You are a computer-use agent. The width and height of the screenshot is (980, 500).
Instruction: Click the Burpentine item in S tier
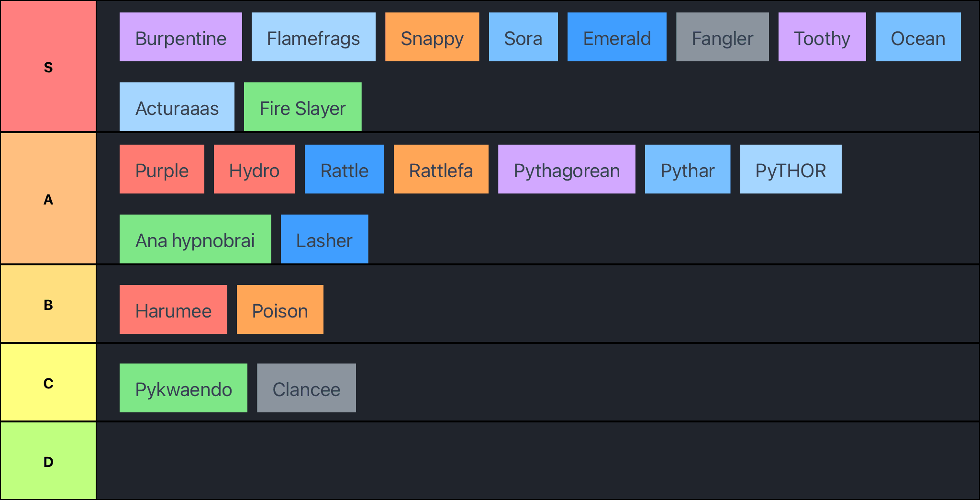point(180,37)
